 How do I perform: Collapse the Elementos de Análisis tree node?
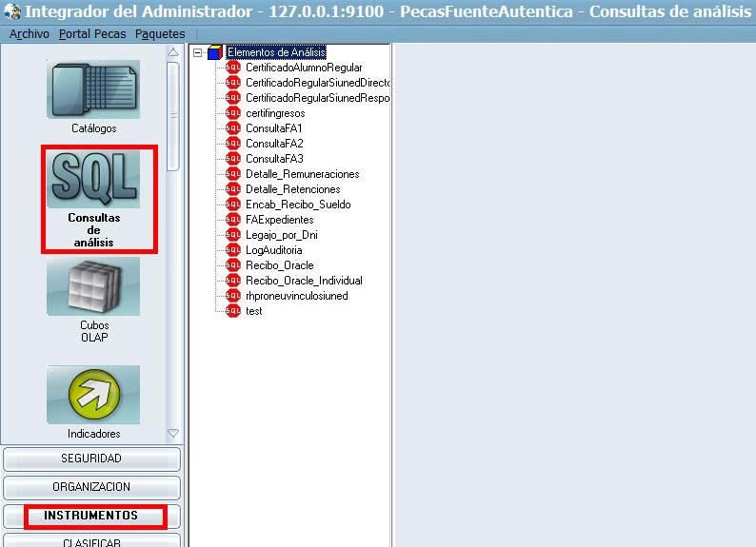tap(197, 53)
